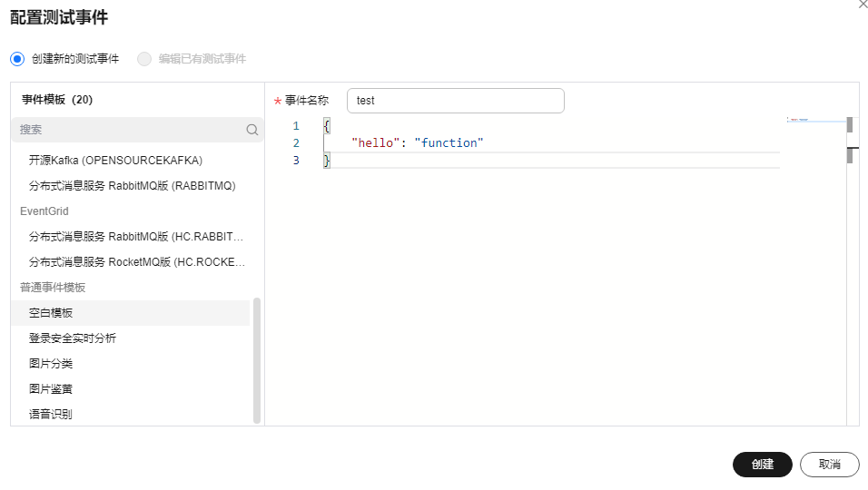This screenshot has width=868, height=490.
Task: Click the event name input field
Action: 455,101
